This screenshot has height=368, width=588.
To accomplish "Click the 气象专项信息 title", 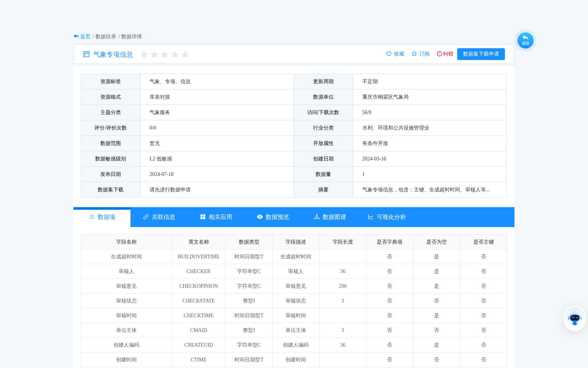I will [x=113, y=54].
